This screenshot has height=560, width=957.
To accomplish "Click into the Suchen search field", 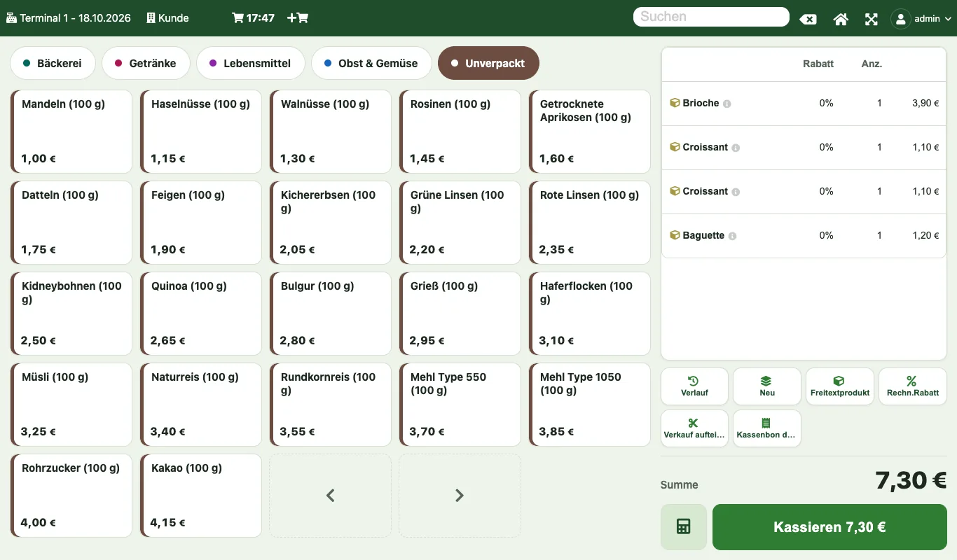I will [711, 17].
